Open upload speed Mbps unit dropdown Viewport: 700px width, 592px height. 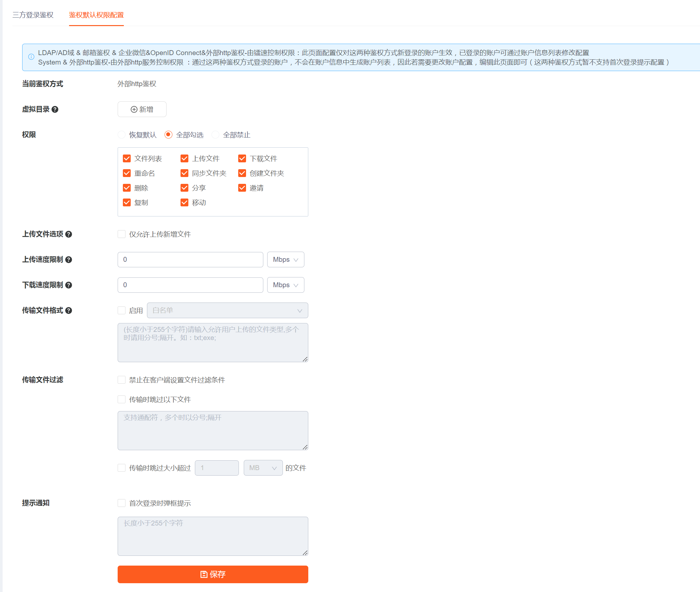[285, 260]
